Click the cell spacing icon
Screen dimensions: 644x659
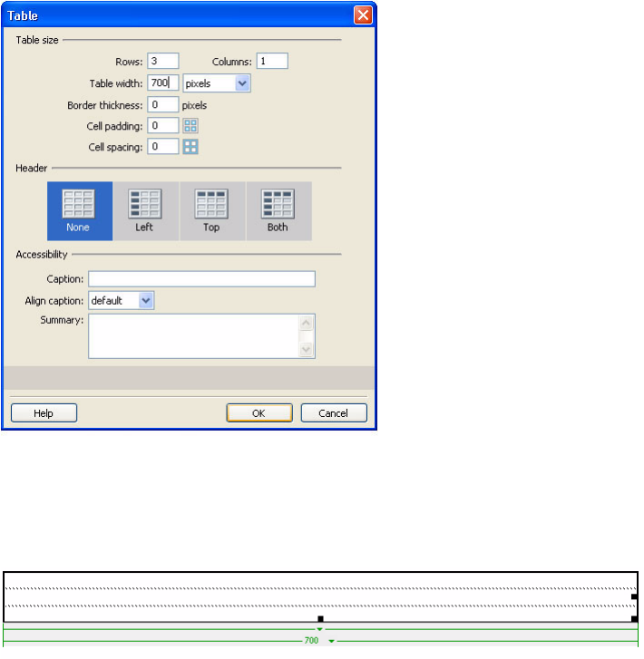tap(191, 148)
